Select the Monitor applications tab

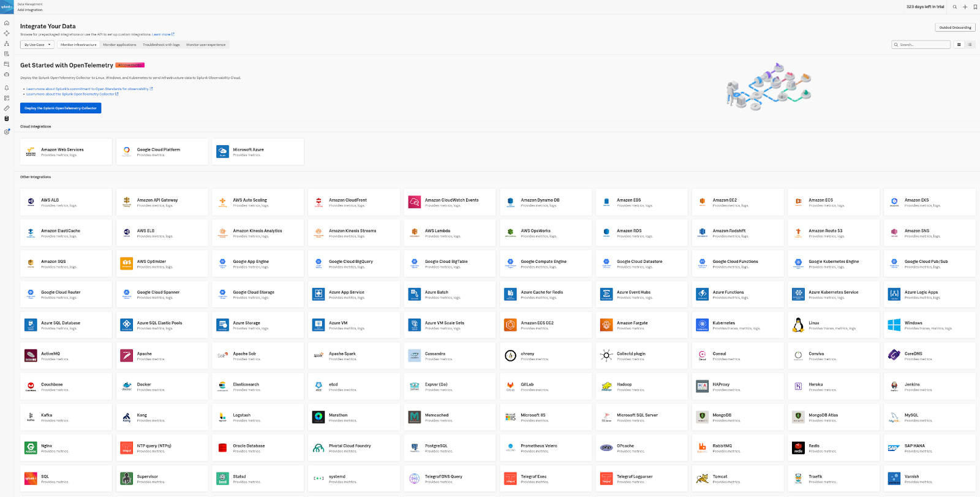pos(119,45)
